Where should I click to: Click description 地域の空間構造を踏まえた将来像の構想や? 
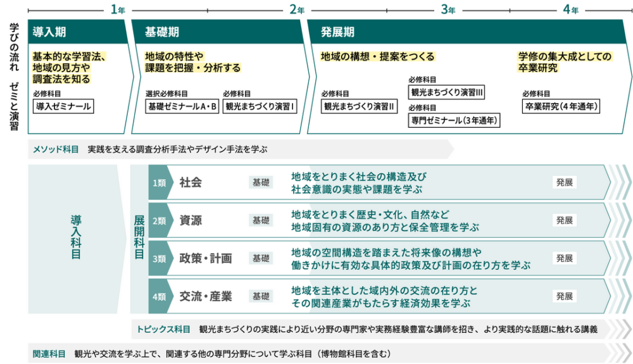(386, 252)
